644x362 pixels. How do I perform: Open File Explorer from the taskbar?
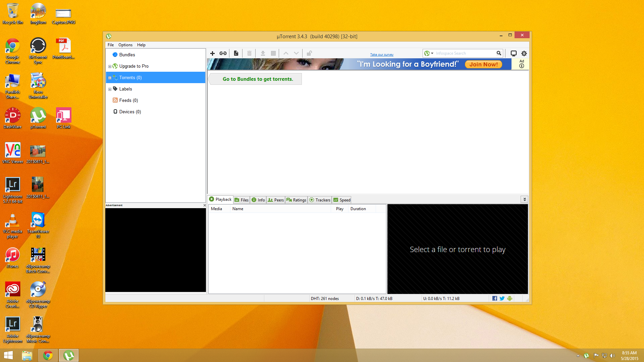pos(27,355)
